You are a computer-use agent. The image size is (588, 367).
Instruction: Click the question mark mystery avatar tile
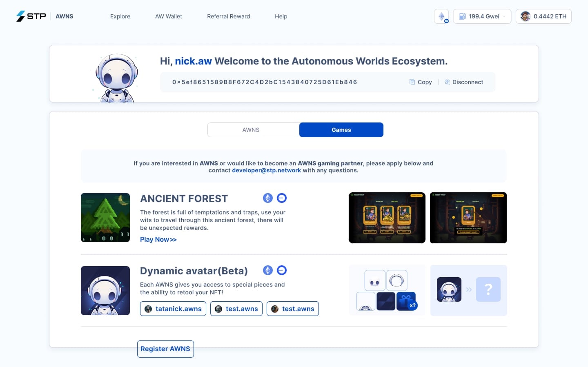point(488,289)
